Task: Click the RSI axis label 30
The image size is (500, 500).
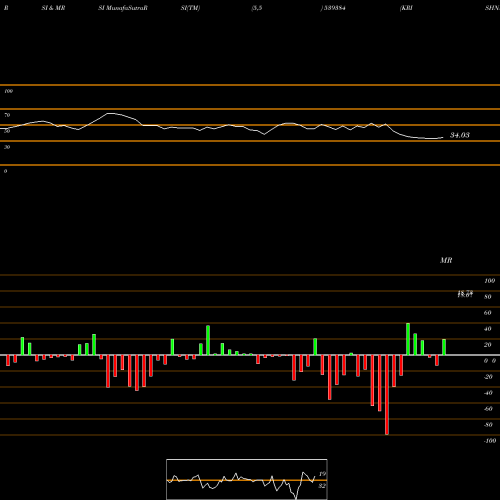Action: [x=7, y=147]
